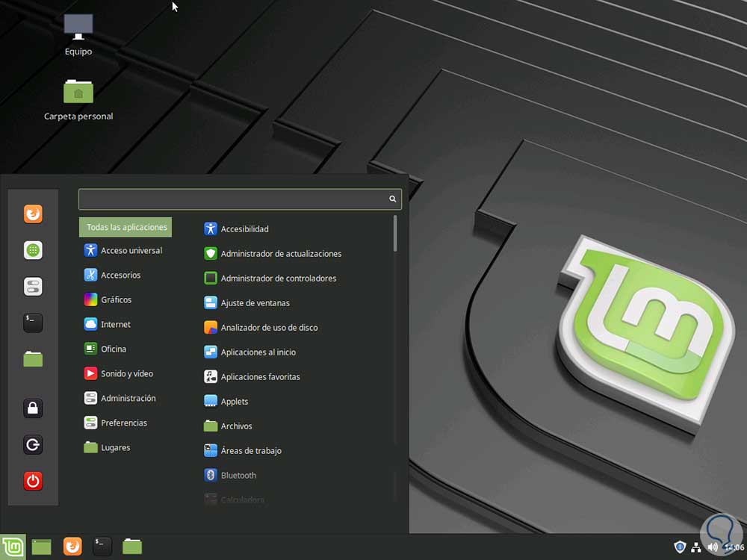Launch Terminal from the menu favorites sidebar
This screenshot has height=560, width=747.
pos(33,323)
